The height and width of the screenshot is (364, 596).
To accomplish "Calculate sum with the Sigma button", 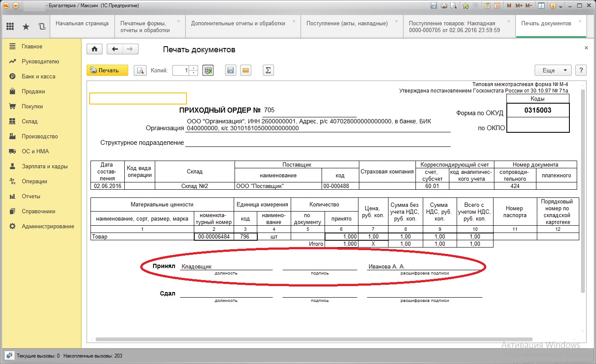I will tap(268, 71).
